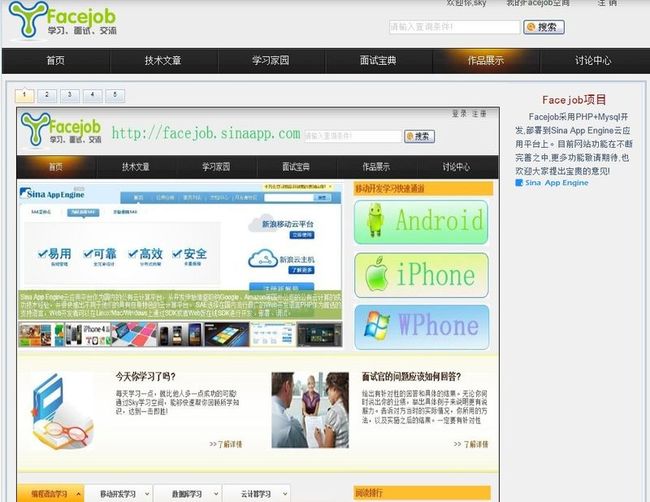The height and width of the screenshot is (502, 650).
Task: Click the iPhone4 thumbnail in the image strip
Action: (x=88, y=334)
